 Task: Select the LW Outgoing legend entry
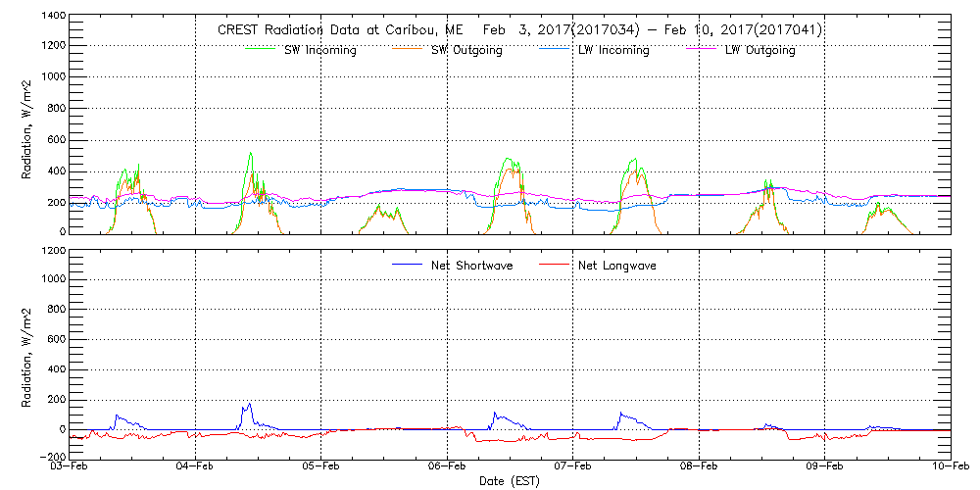(x=759, y=50)
